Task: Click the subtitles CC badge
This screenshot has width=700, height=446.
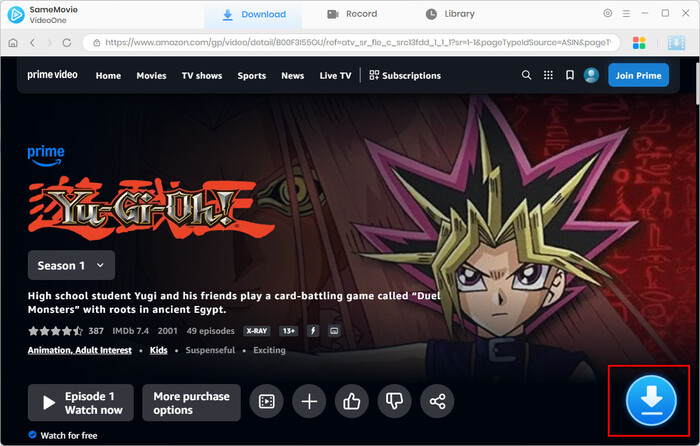Action: (x=334, y=331)
